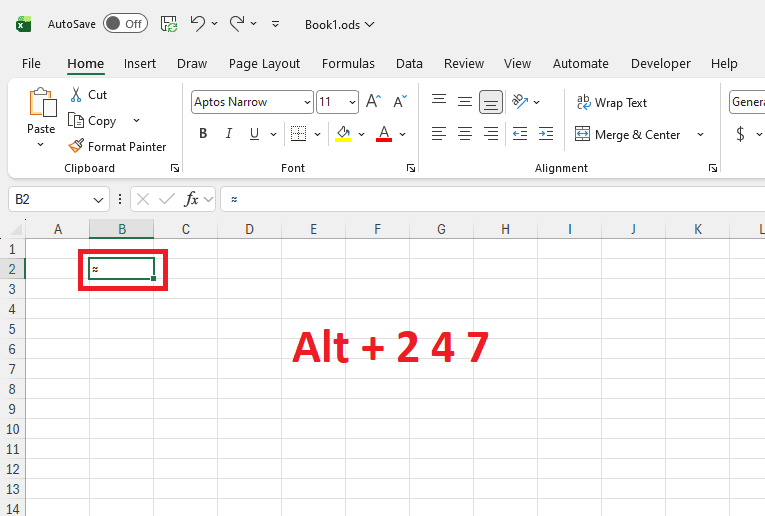The image size is (765, 516).
Task: Toggle Bold formatting
Action: (x=203, y=134)
